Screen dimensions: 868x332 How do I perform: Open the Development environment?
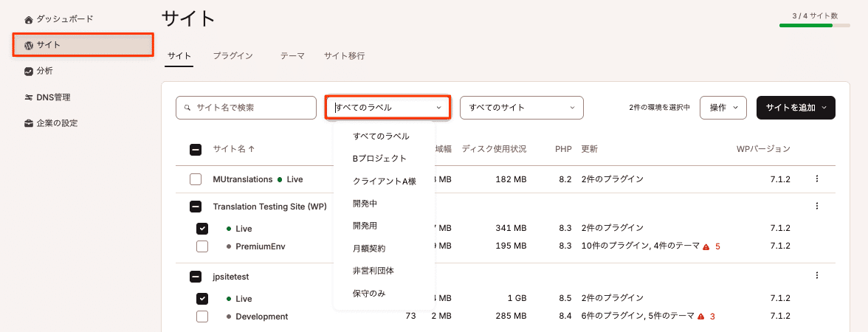tap(262, 317)
